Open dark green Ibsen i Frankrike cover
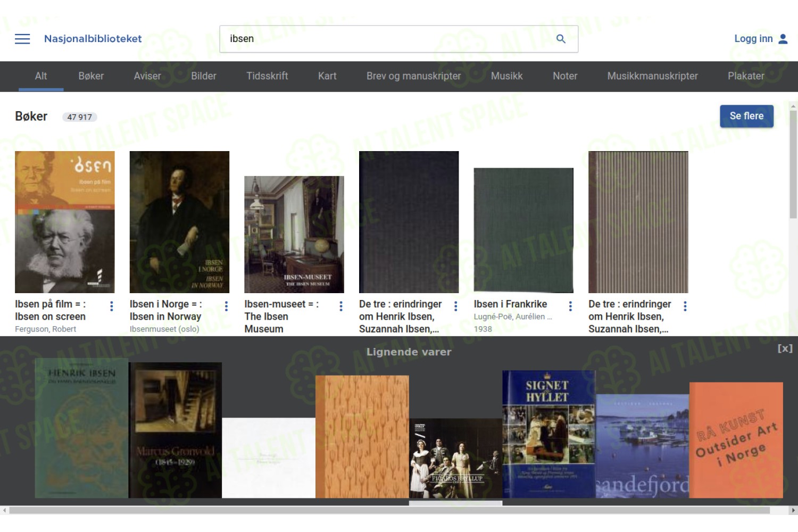This screenshot has width=798, height=532. click(x=523, y=230)
